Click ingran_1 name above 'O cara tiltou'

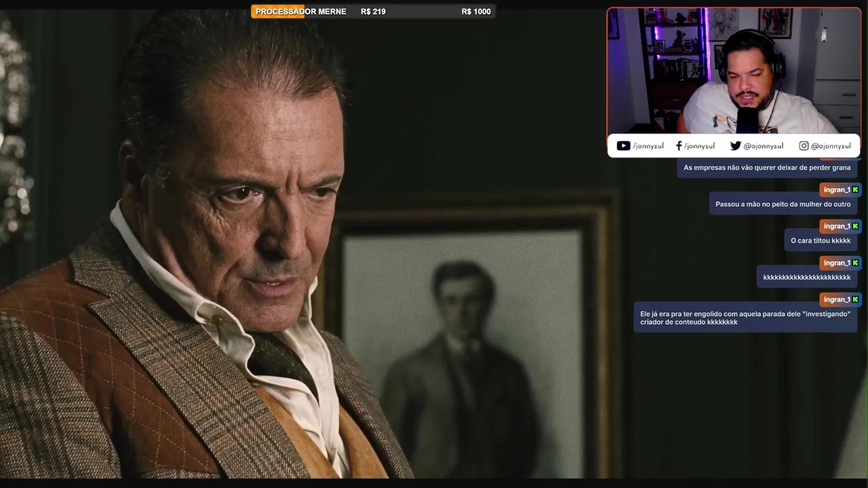click(x=837, y=226)
